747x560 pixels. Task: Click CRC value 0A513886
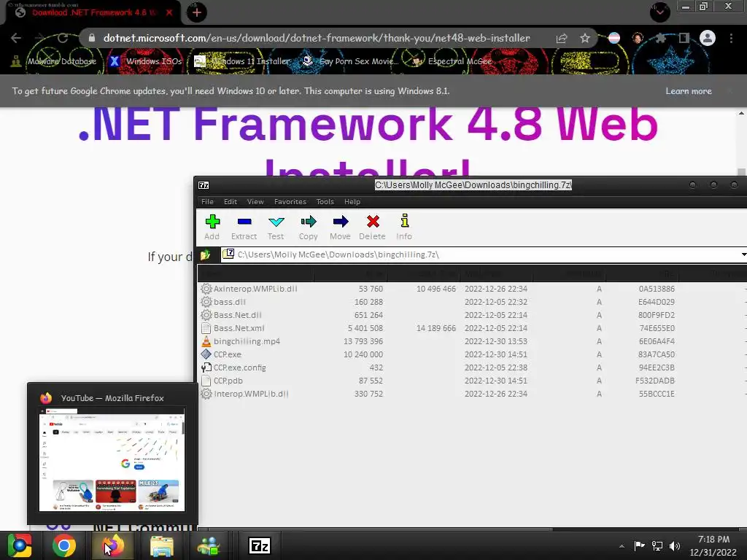[x=657, y=289]
